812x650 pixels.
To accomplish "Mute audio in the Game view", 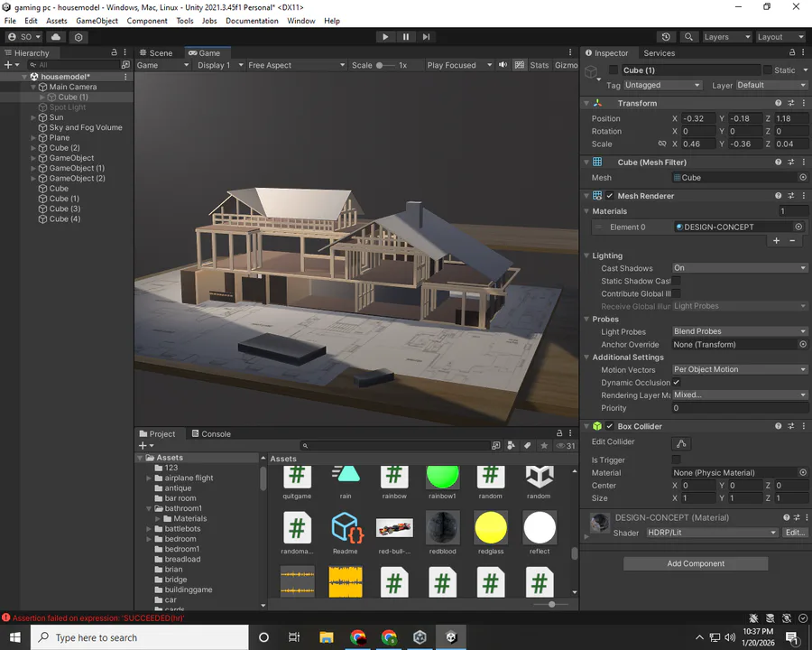I will [503, 65].
